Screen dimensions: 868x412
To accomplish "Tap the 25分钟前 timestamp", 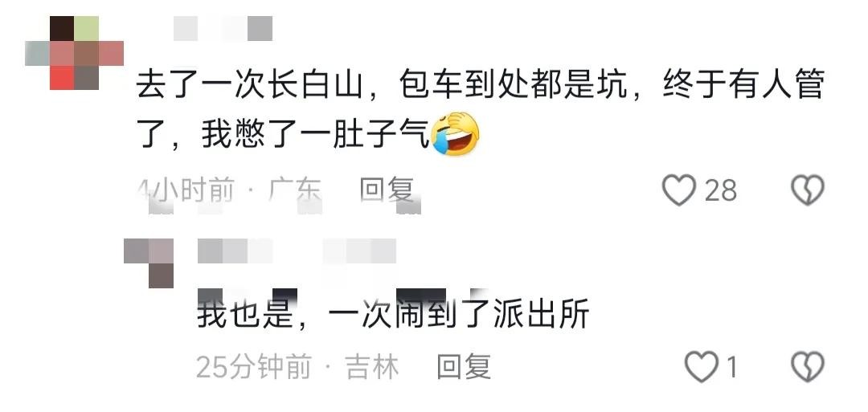I will 253,367.
